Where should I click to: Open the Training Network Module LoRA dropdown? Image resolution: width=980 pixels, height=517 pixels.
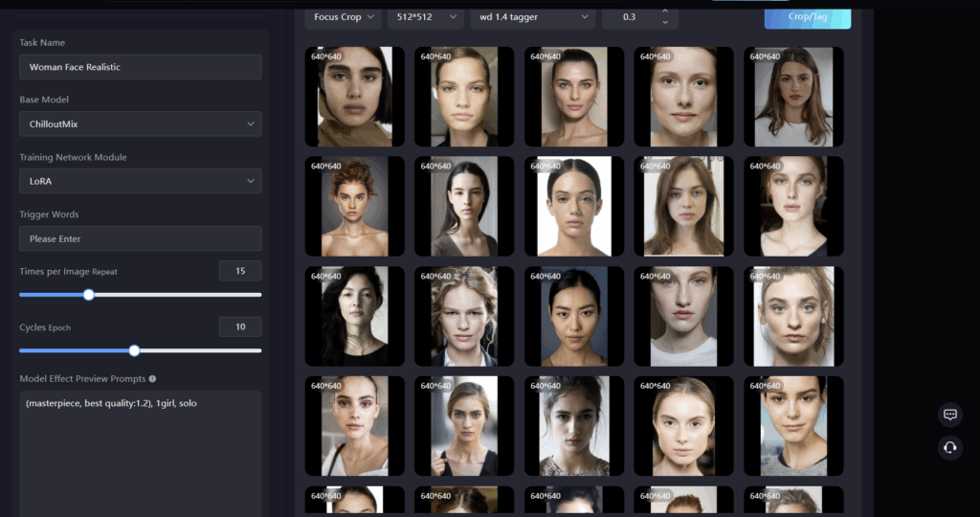[140, 181]
